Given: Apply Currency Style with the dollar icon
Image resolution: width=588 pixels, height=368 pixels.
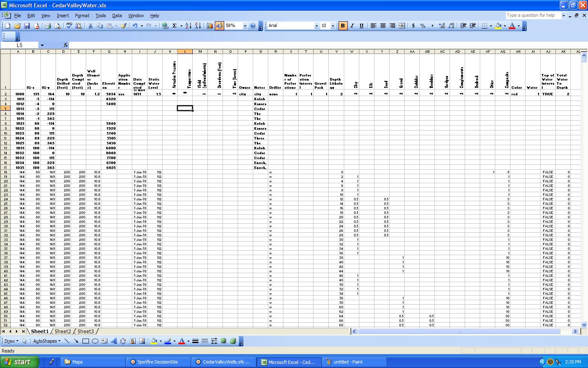Looking at the screenshot, I should coord(413,26).
